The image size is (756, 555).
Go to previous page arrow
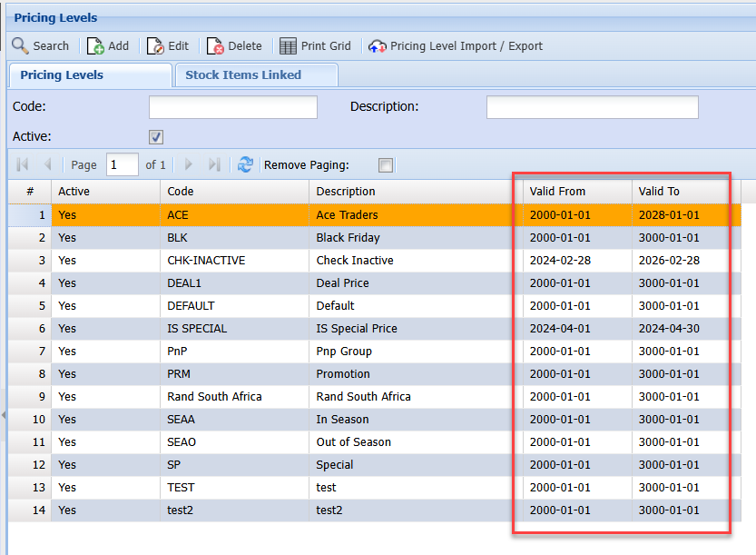point(47,164)
